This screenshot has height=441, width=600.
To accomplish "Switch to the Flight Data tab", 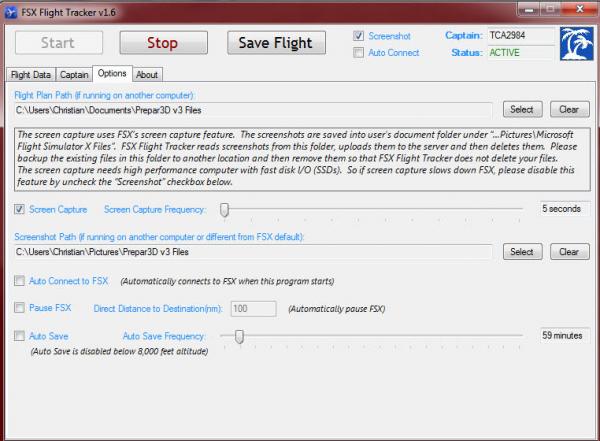I will (30, 75).
